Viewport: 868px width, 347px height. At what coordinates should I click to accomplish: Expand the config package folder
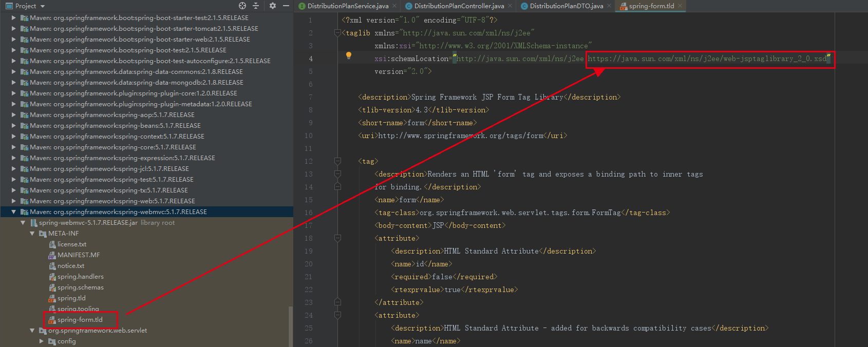tap(41, 341)
